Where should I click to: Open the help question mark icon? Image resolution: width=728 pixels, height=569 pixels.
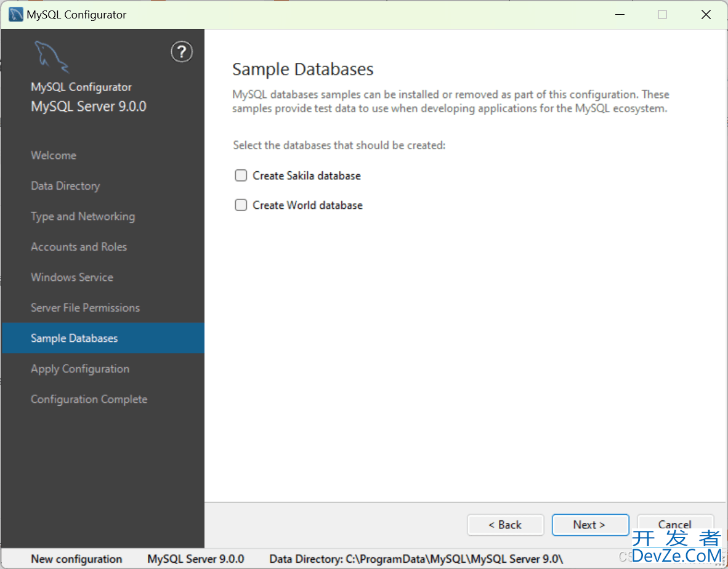pos(182,52)
